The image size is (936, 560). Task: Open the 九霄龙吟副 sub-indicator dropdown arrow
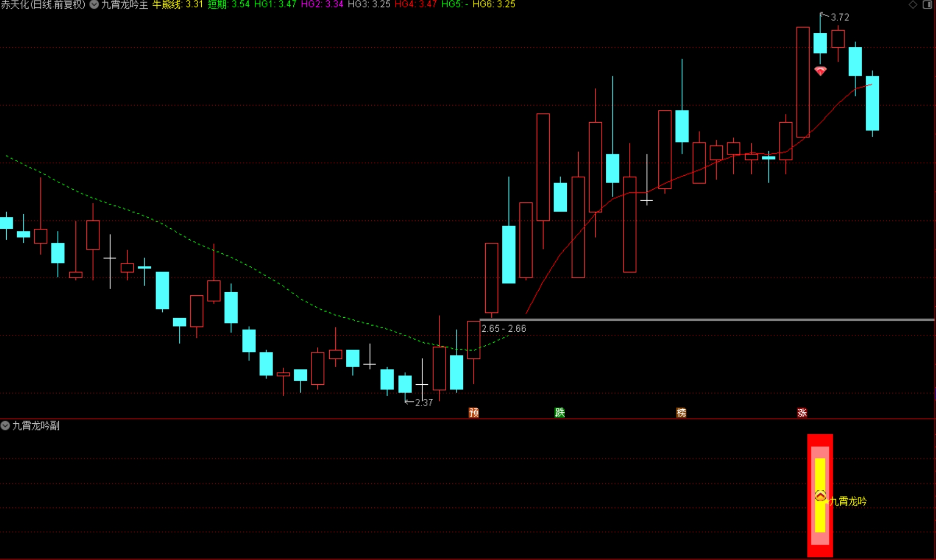tap(5, 425)
